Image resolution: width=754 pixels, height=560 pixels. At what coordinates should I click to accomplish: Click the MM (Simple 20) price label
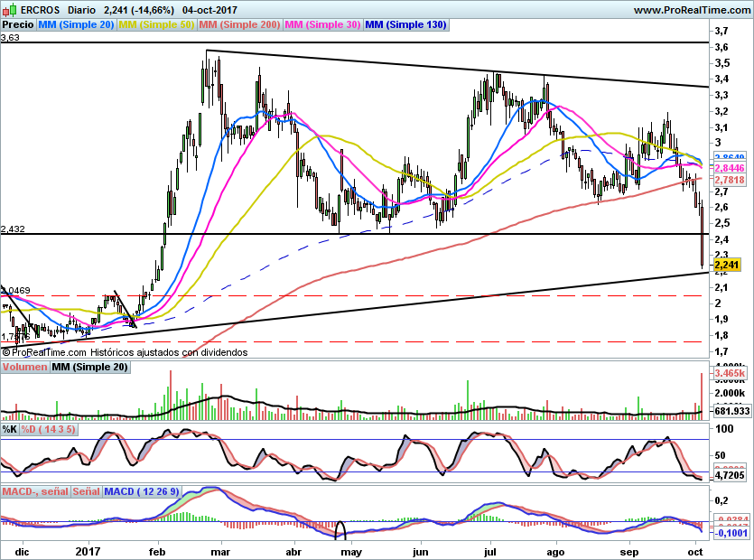click(x=76, y=24)
